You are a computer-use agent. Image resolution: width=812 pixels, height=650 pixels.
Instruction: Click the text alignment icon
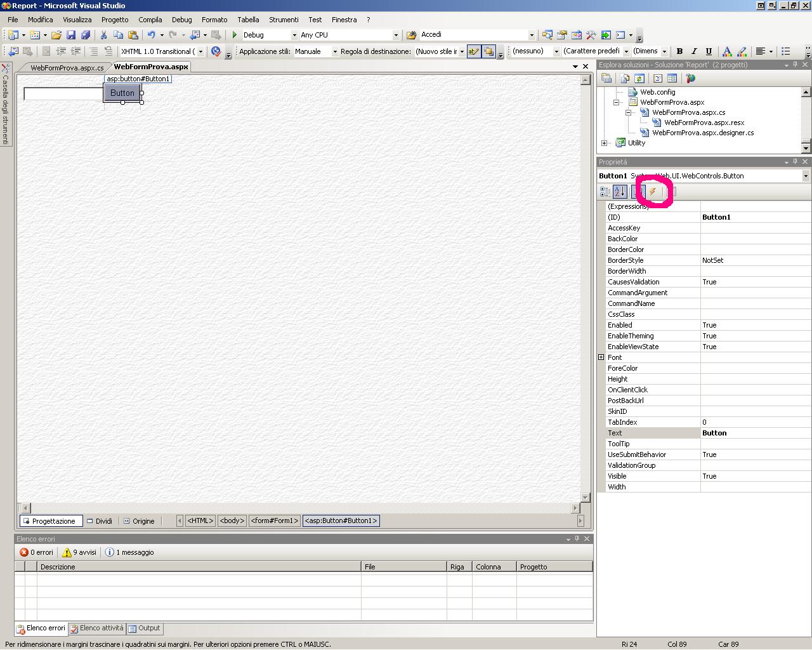pyautogui.click(x=760, y=51)
